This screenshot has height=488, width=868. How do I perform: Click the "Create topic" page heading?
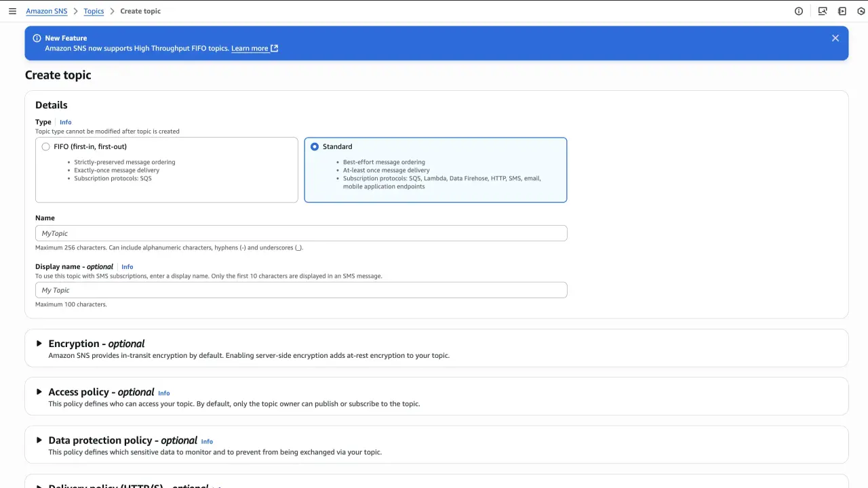(58, 75)
